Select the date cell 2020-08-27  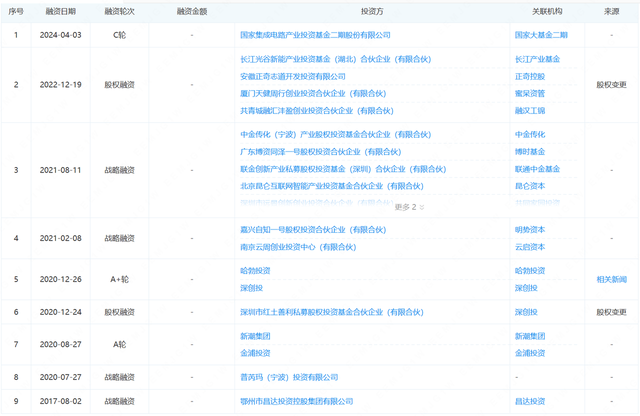60,345
